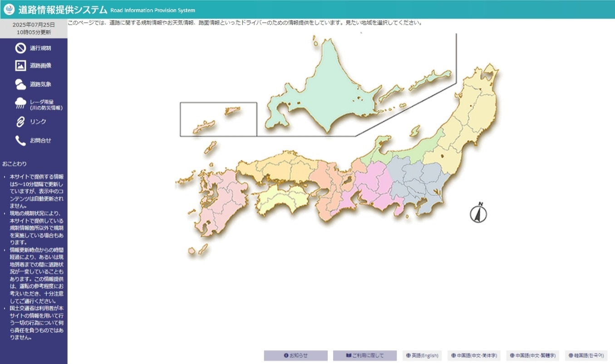This screenshot has width=615, height=364.
Task: Open the road image picture icon
Action: [20, 66]
